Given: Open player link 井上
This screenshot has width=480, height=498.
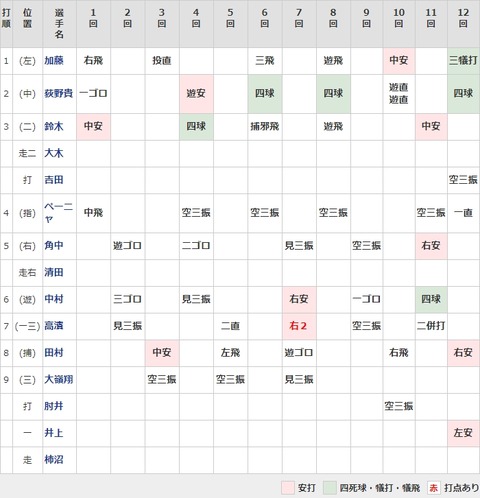Looking at the screenshot, I should click(x=54, y=433).
